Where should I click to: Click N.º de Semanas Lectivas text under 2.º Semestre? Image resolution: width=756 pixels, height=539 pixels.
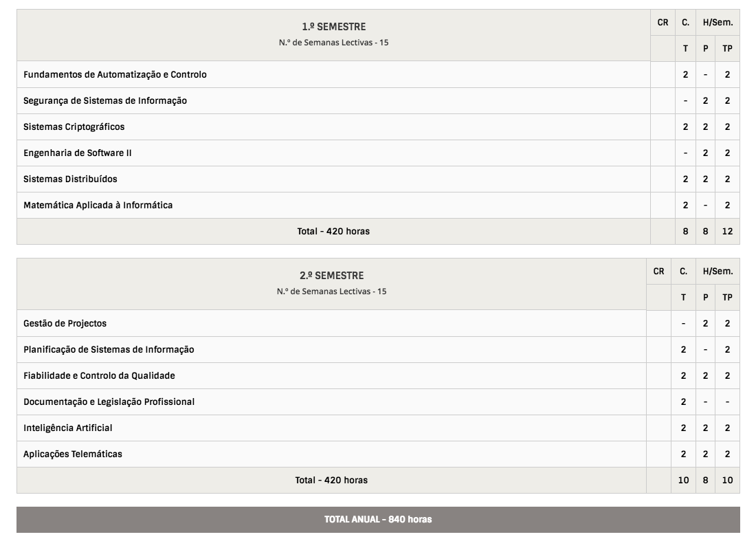(332, 291)
